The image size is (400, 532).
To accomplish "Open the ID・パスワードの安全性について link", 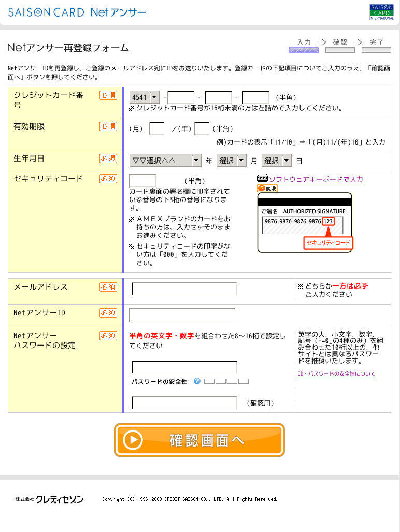I will click(336, 374).
